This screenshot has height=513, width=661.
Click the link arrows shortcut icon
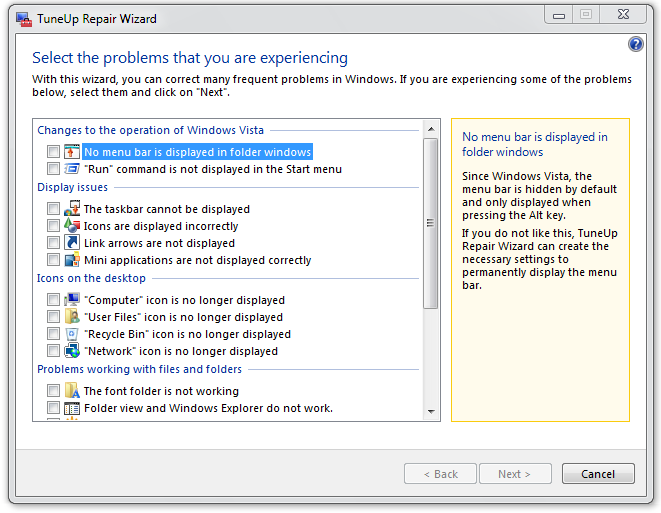72,243
